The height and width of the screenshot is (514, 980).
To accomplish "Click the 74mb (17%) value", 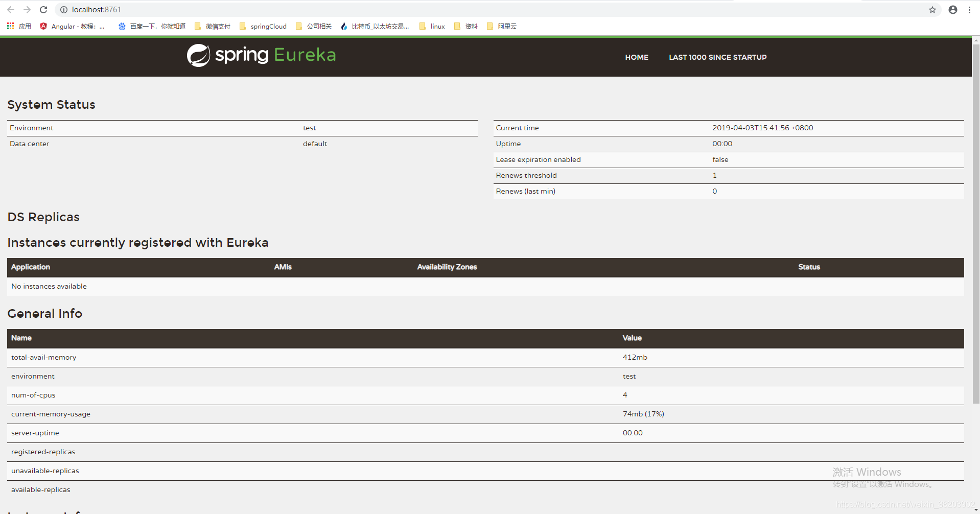I will (x=643, y=414).
